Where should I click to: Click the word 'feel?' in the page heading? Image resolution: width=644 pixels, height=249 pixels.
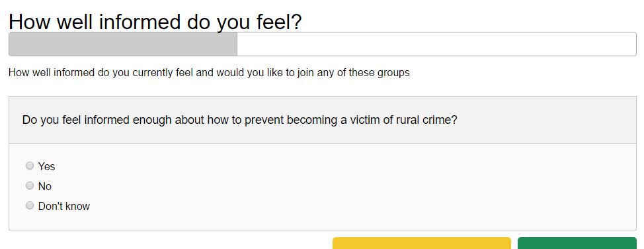(279, 21)
